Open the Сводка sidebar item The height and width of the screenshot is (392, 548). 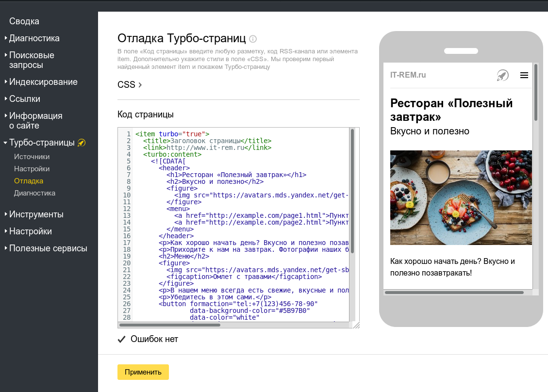point(24,21)
